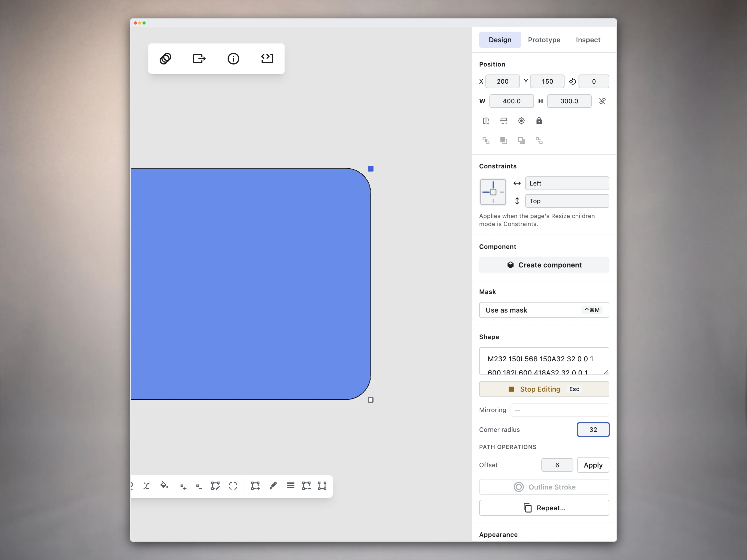
Task: Select the pen draw tool
Action: point(273,486)
